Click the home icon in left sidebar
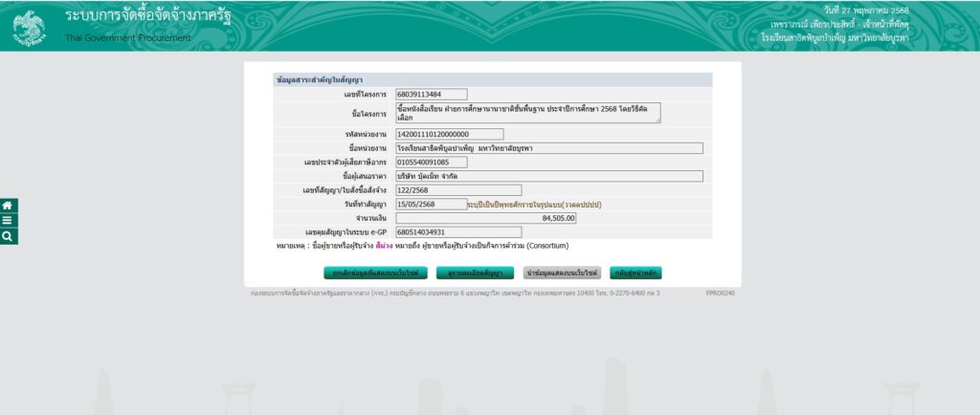The height and width of the screenshot is (415, 980). pos(8,206)
